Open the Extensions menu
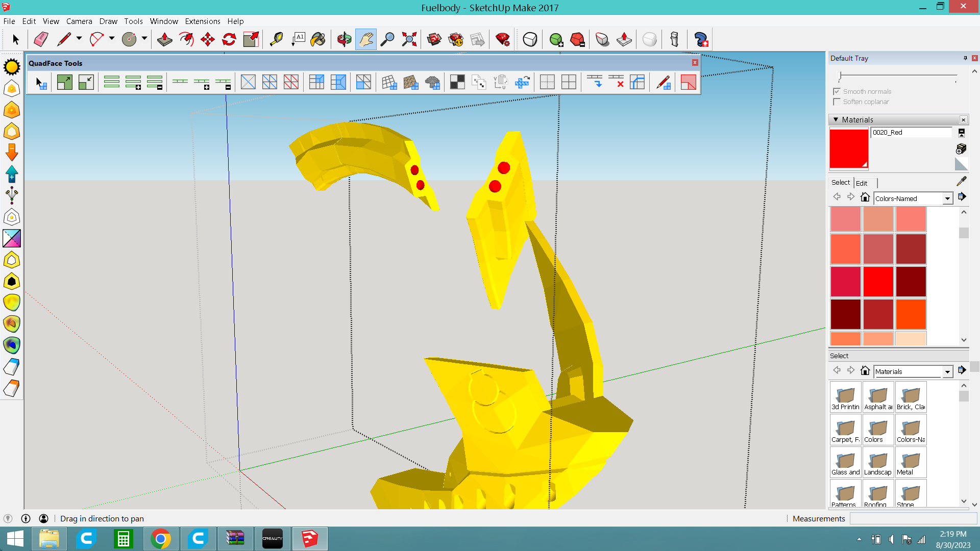The image size is (980, 551). tap(202, 21)
